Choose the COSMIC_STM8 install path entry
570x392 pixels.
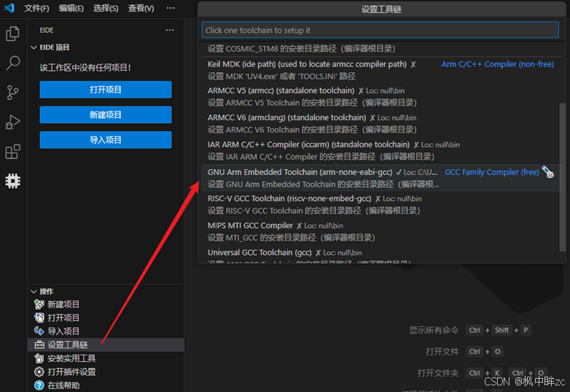pos(380,49)
